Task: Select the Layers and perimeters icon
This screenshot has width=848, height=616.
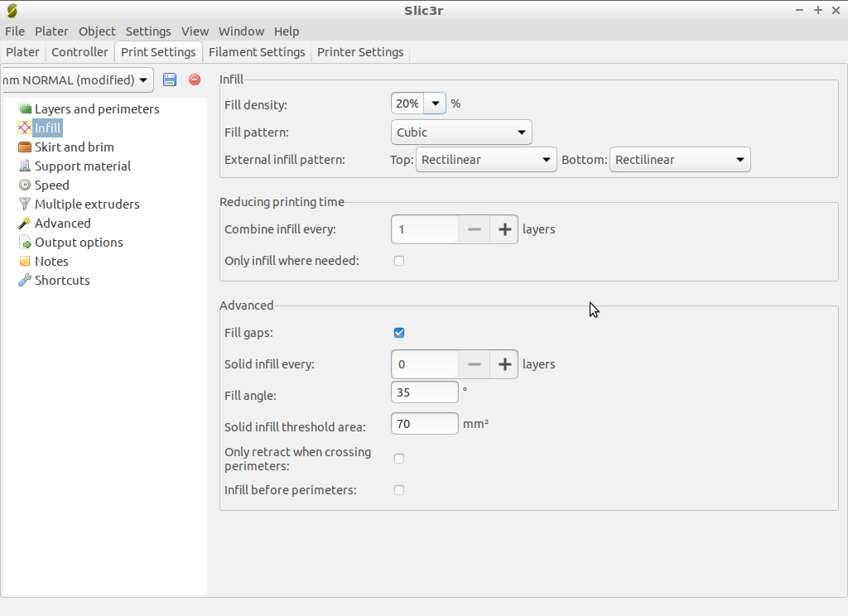Action: pos(25,109)
